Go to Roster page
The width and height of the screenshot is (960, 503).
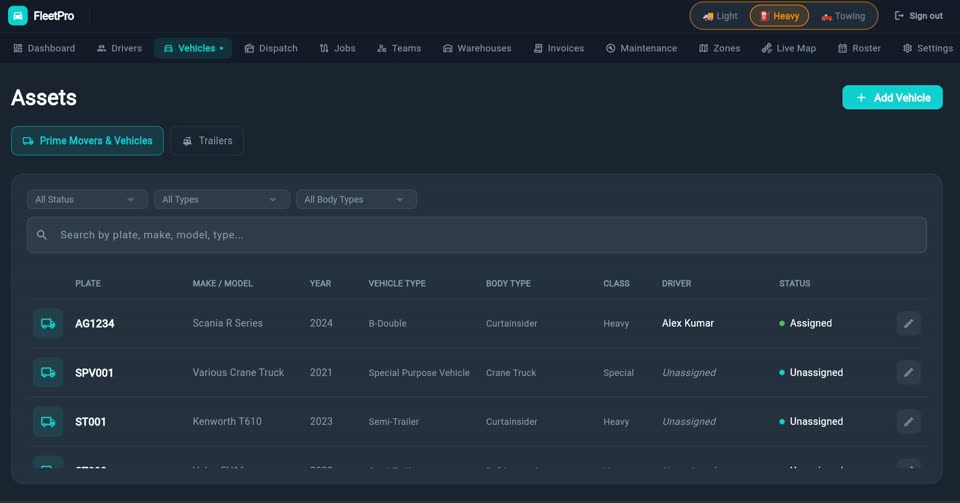coord(860,48)
